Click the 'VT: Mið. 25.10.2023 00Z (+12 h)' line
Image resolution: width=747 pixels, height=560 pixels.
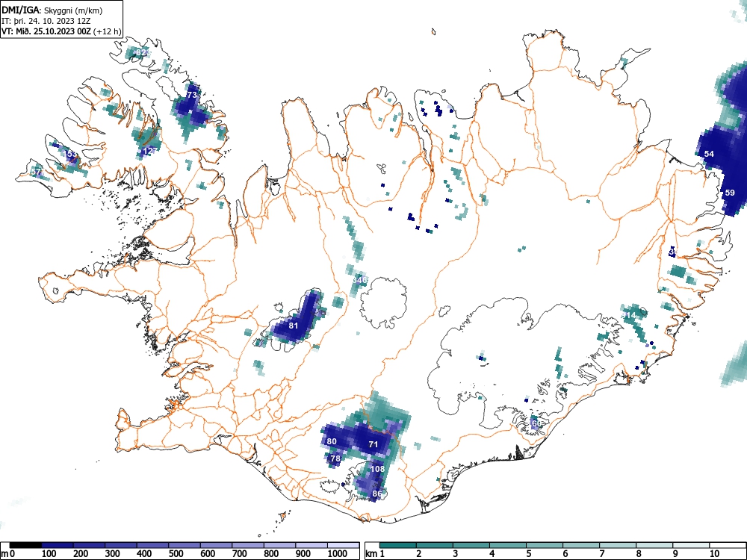(x=61, y=31)
